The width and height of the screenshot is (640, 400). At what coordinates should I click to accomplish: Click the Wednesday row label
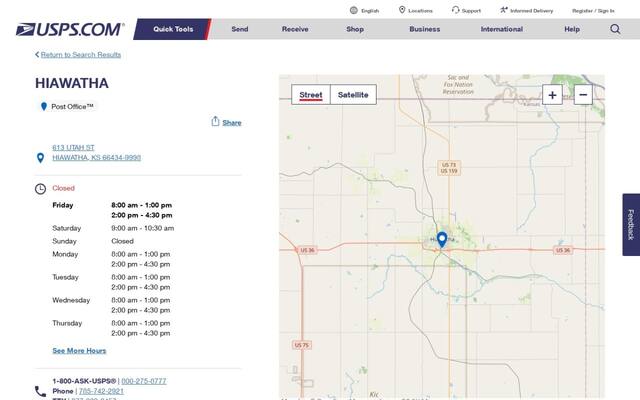[71, 300]
